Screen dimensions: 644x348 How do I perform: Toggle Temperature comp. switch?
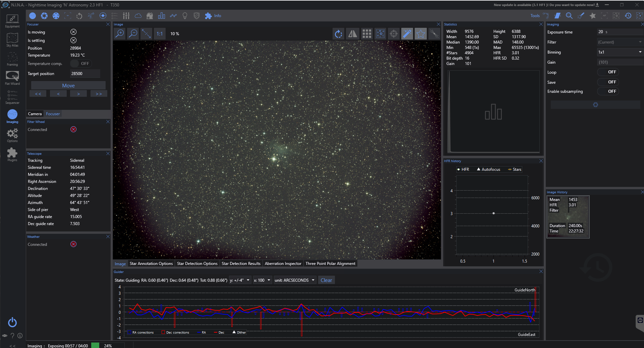tap(81, 64)
